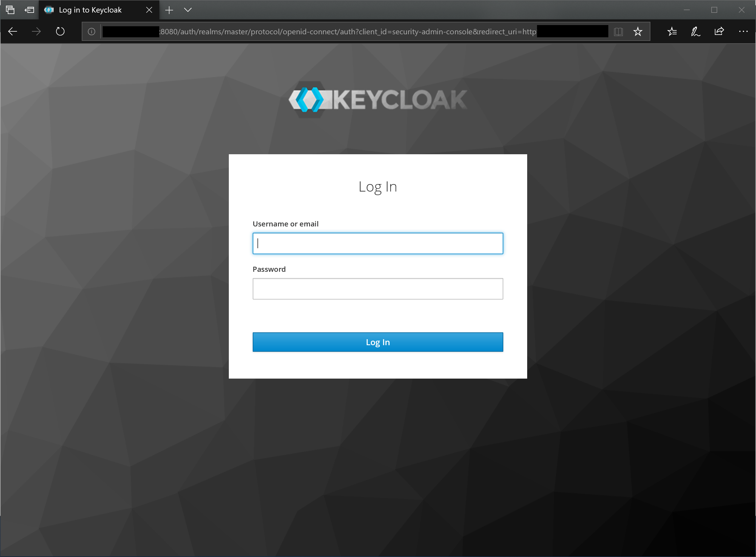Click the Log In button

point(378,342)
